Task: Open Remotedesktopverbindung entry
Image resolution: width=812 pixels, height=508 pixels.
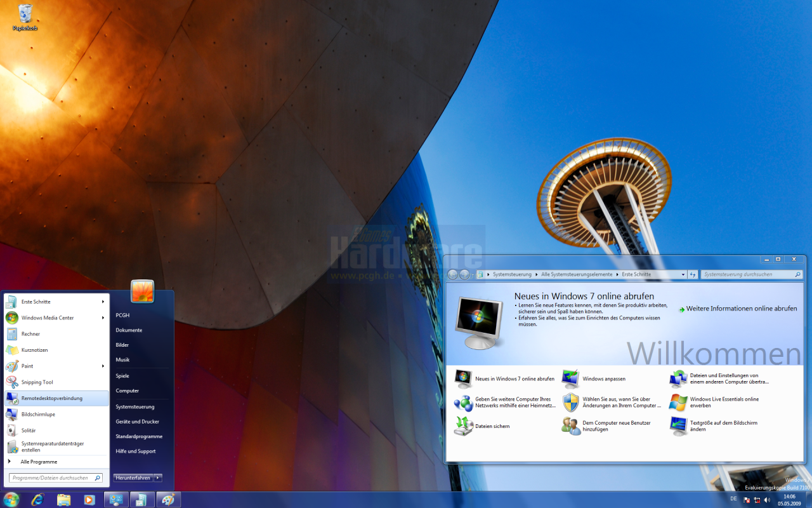Action: 56,398
